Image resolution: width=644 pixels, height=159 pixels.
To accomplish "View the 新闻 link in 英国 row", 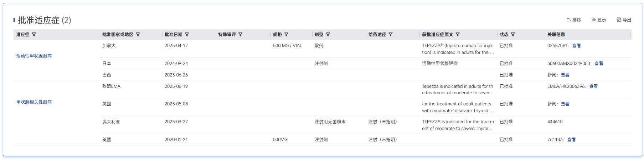I will (x=565, y=104).
